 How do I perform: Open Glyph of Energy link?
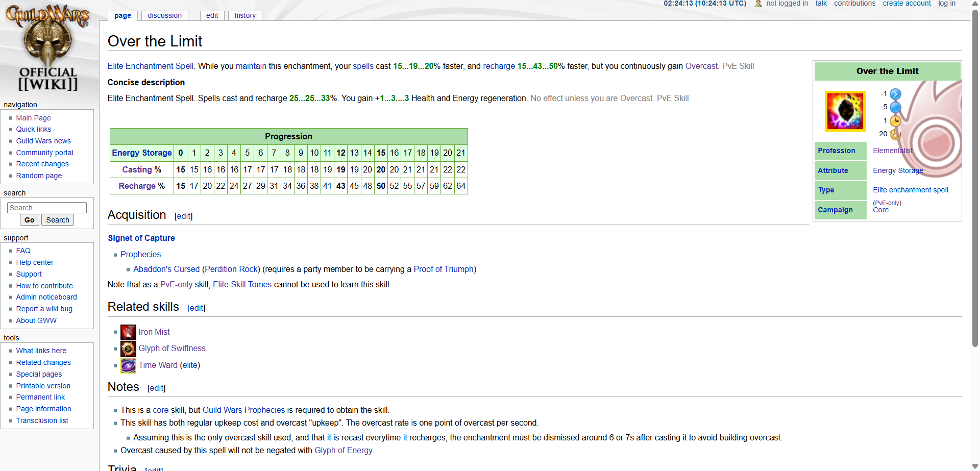344,451
